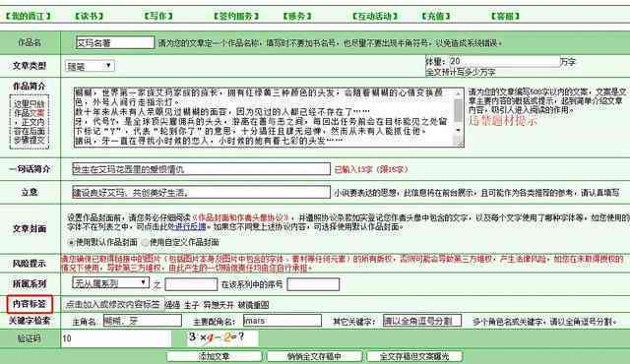
Task: Click the 主要配角名 input field
Action: [x=283, y=321]
